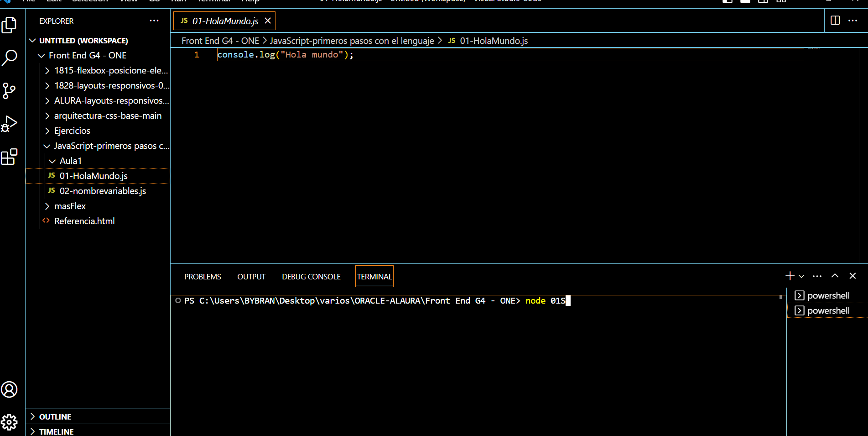Image resolution: width=868 pixels, height=436 pixels.
Task: Click line number 1 in editor gutter
Action: [197, 55]
